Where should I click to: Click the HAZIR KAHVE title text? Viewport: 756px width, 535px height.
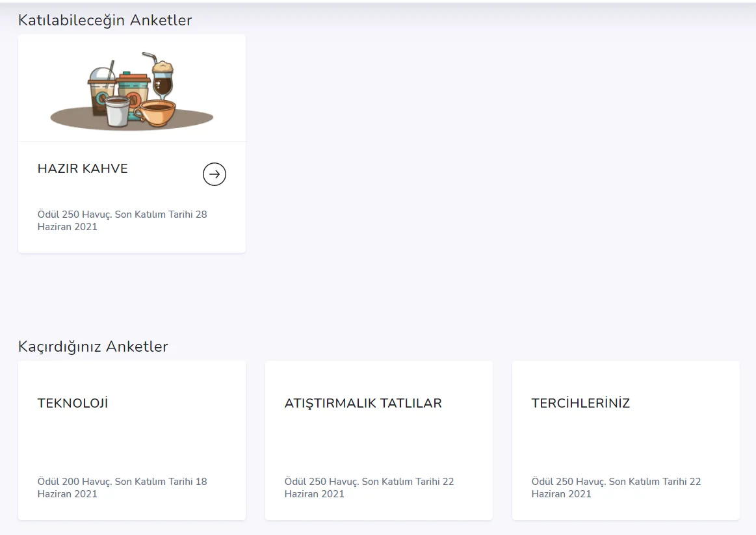click(82, 168)
